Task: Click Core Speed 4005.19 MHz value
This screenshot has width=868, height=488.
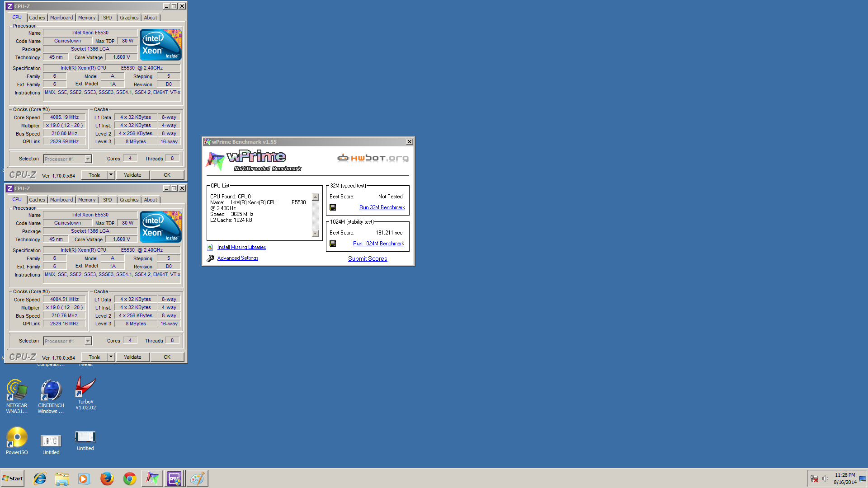Action: point(64,117)
